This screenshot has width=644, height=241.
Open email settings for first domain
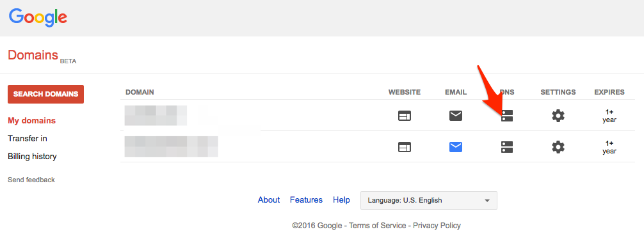pos(456,116)
